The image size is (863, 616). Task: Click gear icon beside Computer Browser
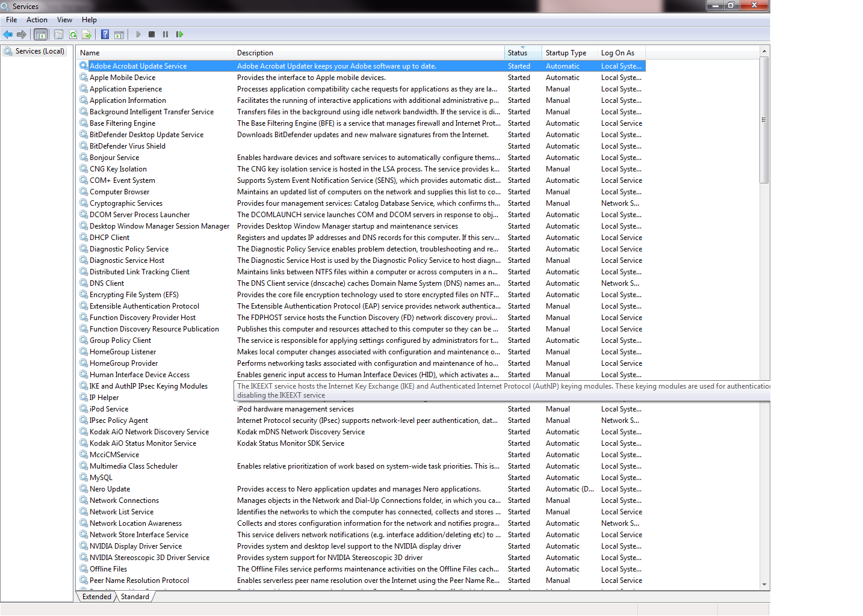tap(84, 192)
